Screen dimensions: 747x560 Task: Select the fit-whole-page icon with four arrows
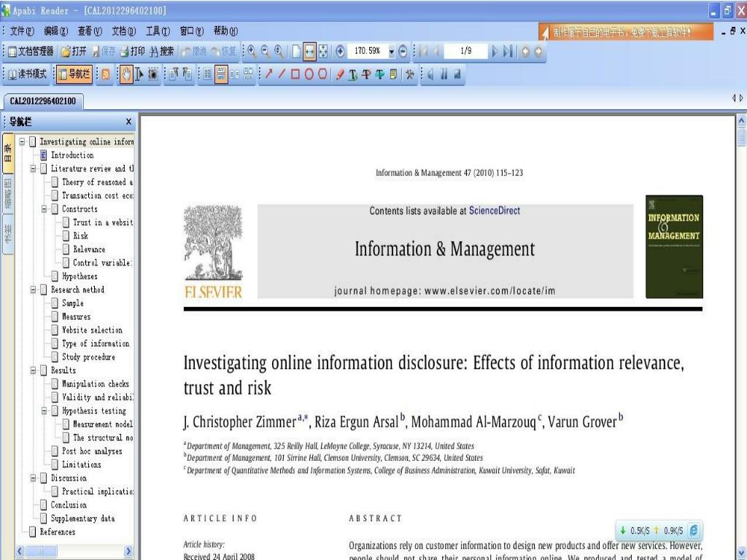click(323, 52)
